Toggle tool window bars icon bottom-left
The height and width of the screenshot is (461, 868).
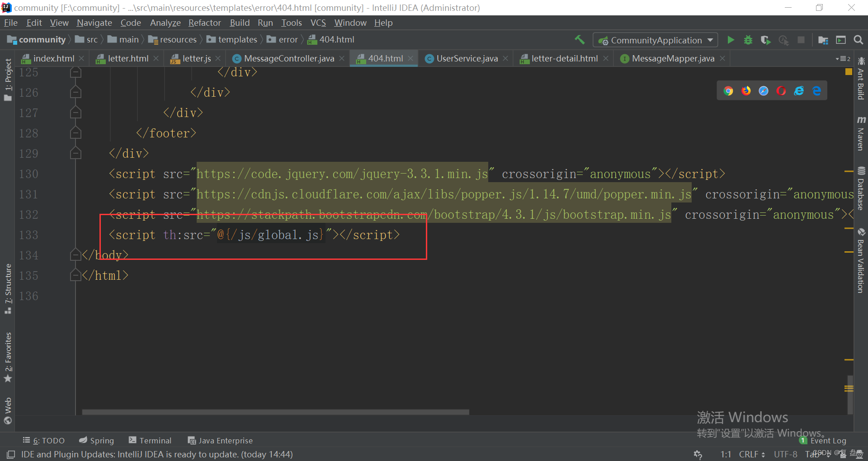click(x=11, y=454)
